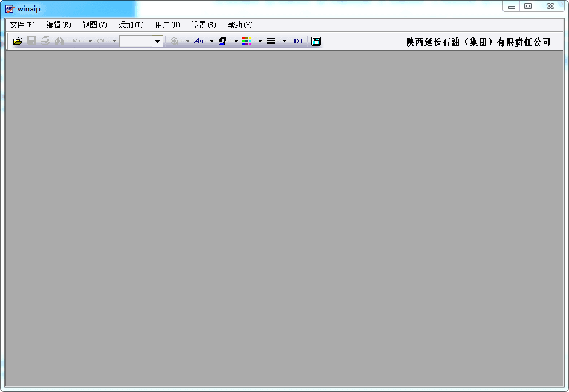
Task: Click the Redo arrow icon
Action: click(101, 41)
